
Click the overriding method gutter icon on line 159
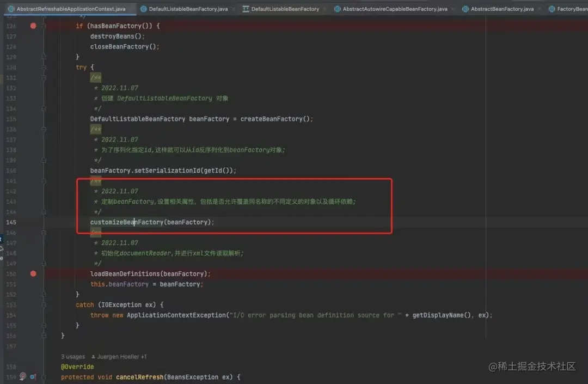pos(33,377)
